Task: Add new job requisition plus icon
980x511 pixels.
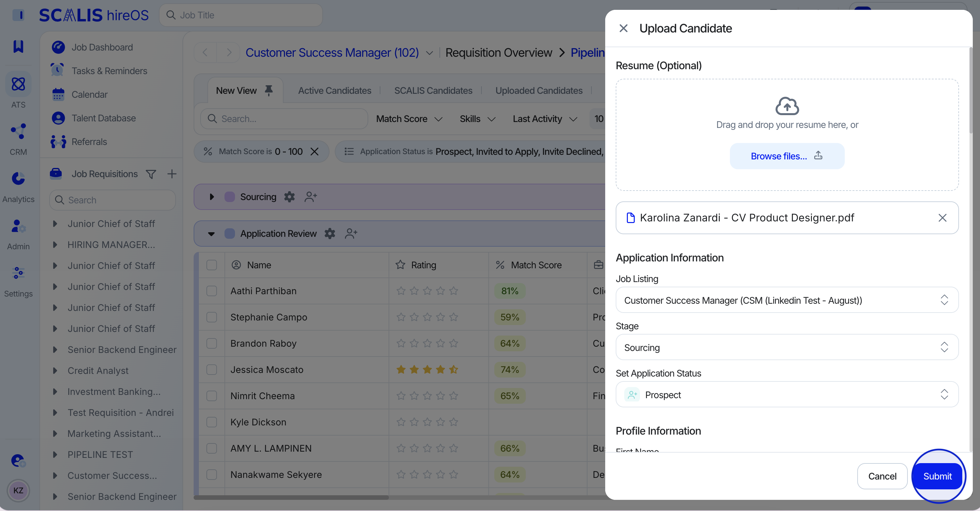Action: pyautogui.click(x=172, y=174)
